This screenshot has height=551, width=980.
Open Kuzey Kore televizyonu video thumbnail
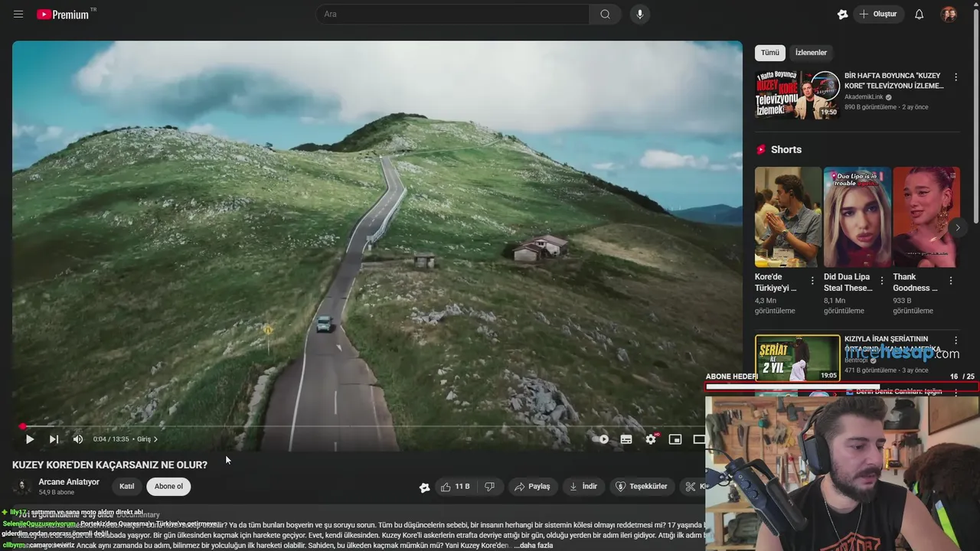(x=797, y=95)
